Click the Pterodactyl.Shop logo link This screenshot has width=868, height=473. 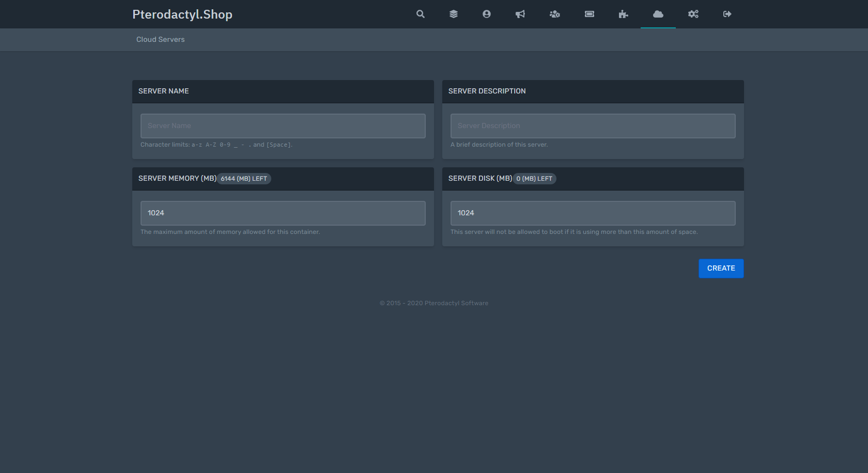pos(182,14)
